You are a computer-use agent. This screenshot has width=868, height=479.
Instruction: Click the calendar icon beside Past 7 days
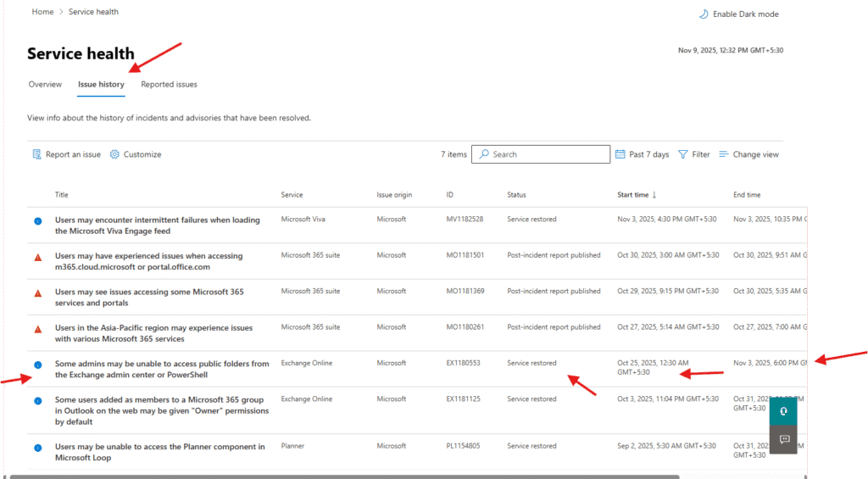(620, 154)
